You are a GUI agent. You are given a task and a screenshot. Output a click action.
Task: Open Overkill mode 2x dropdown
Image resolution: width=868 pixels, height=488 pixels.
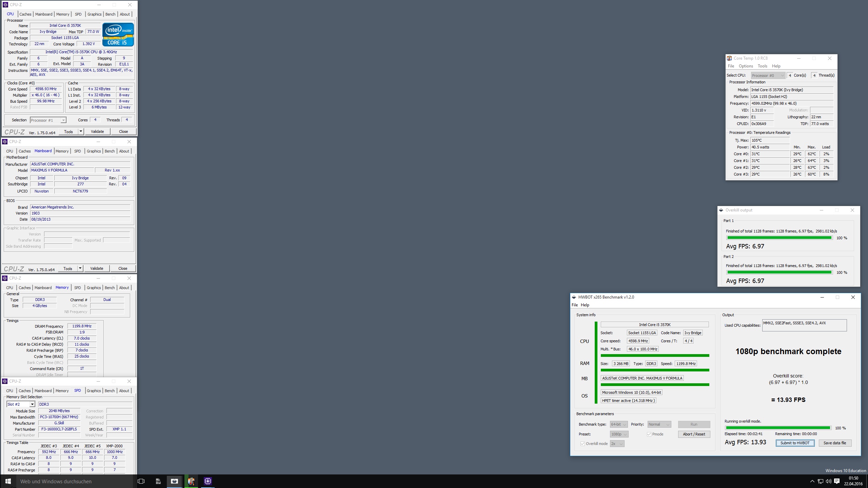tap(617, 444)
